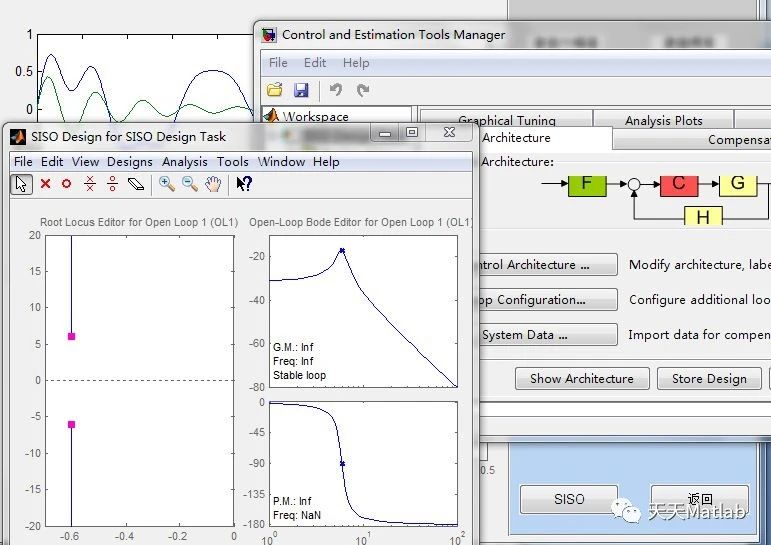The image size is (771, 545).
Task: Open Tools menu in SISO Design window
Action: click(233, 162)
